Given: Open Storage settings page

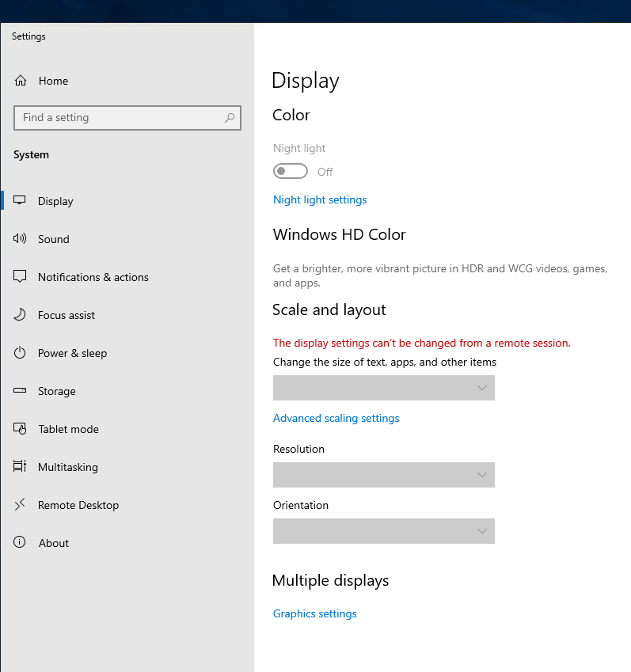Looking at the screenshot, I should [x=127, y=391].
